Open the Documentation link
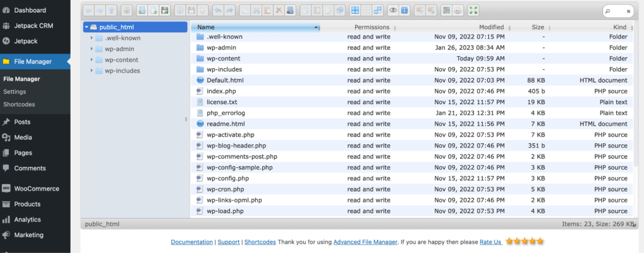The height and width of the screenshot is (253, 644). pos(192,242)
